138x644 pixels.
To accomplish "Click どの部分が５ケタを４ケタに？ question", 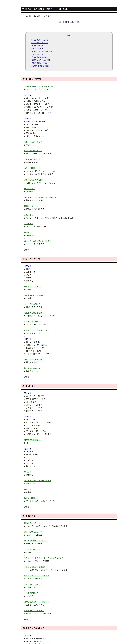I will pyautogui.click(x=37, y=330).
